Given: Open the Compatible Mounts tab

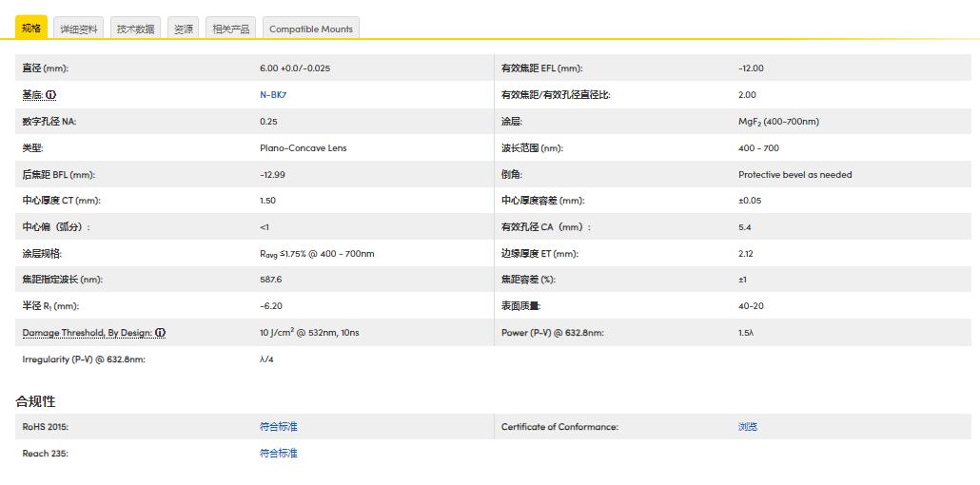Looking at the screenshot, I should tap(310, 29).
